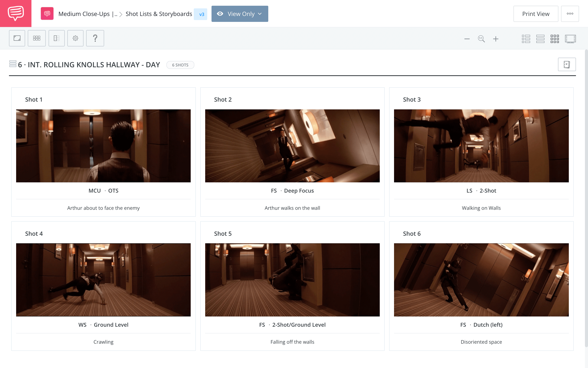Select the MCU · OTS shot spec
588x368 pixels.
coord(104,191)
